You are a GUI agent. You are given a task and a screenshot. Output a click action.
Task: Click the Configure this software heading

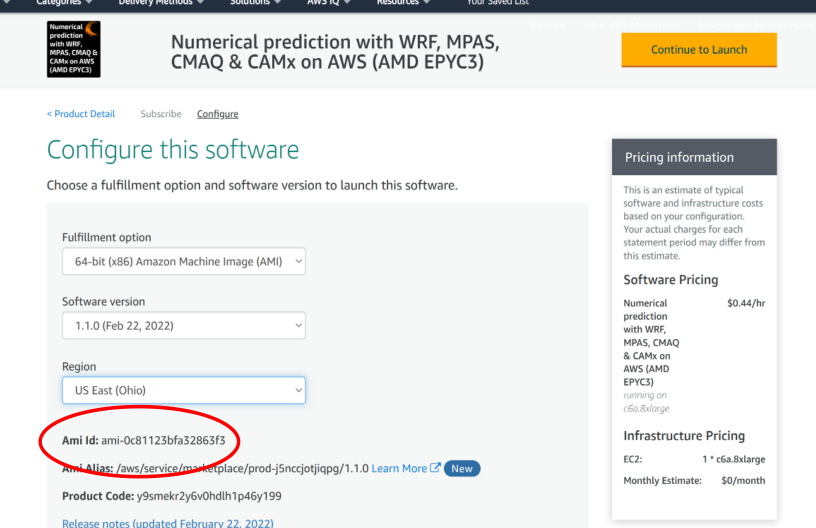click(173, 150)
